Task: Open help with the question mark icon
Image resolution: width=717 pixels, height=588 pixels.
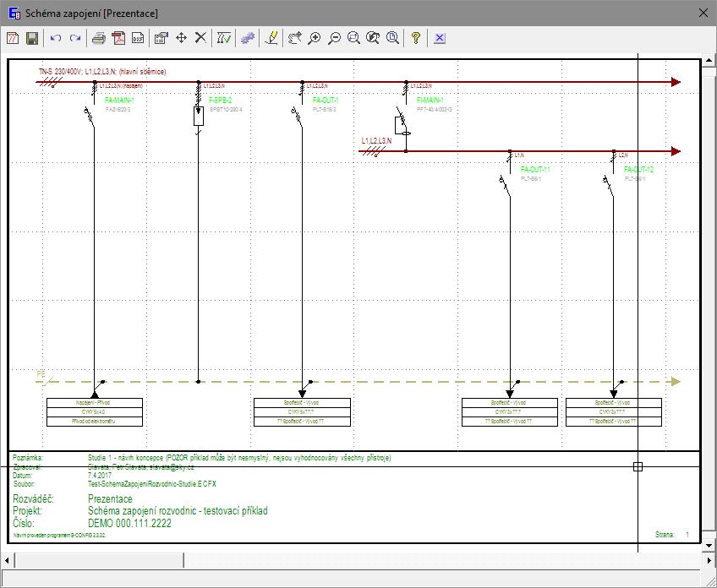Action: click(416, 38)
